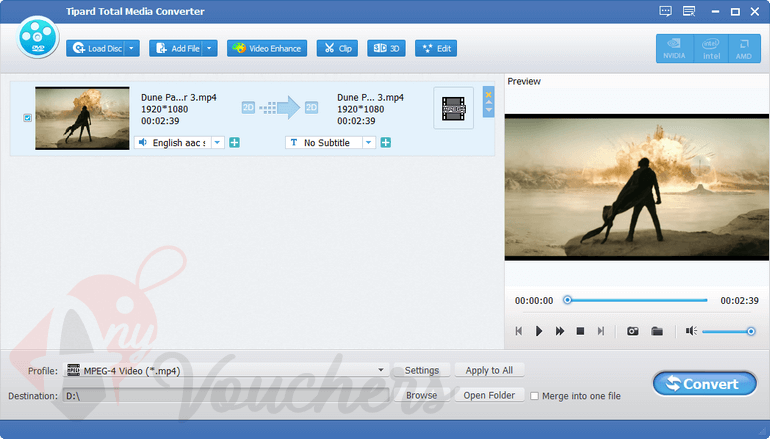Expand the Add File dropdown arrow
Viewport: 770px width, 439px height.
[x=210, y=48]
